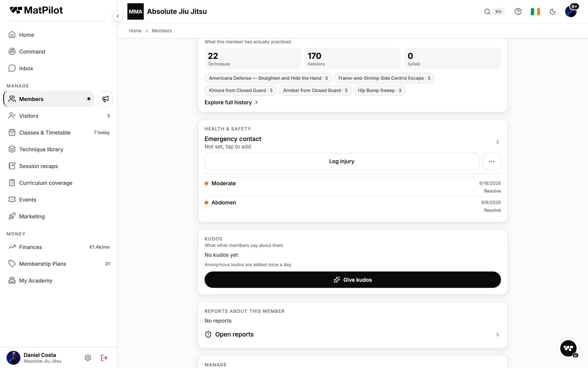Click the red logout icon

click(104, 358)
